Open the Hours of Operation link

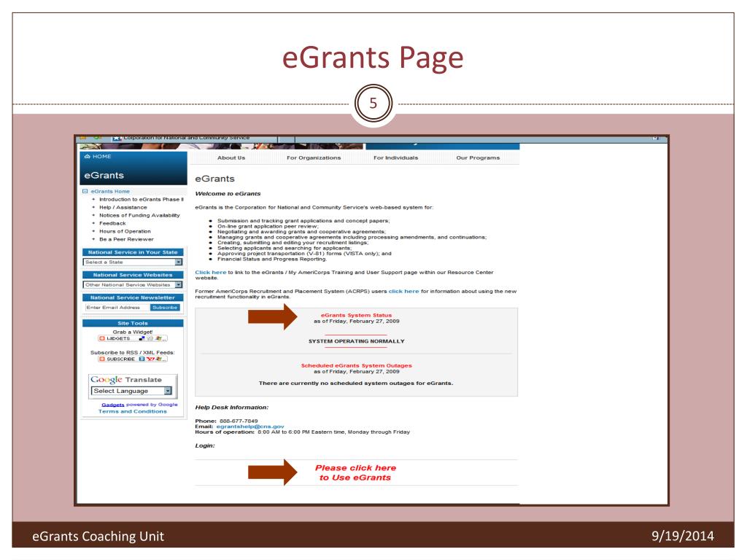(x=125, y=231)
